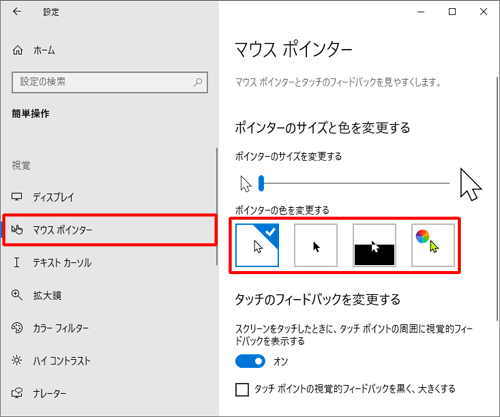500x417 pixels.
Task: Click the 簡単操作 section label
Action: (31, 114)
